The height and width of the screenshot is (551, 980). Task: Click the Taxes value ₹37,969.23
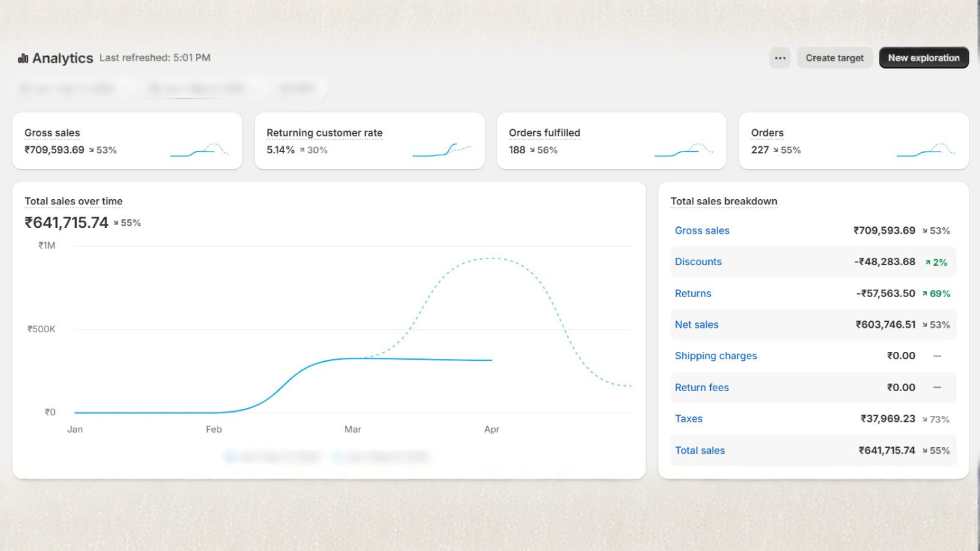click(x=888, y=419)
